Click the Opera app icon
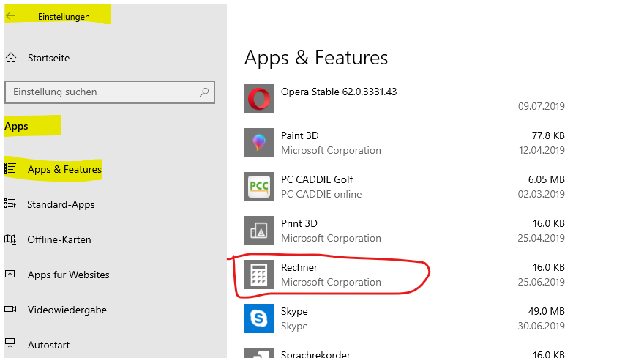This screenshot has height=358, width=644. click(259, 99)
